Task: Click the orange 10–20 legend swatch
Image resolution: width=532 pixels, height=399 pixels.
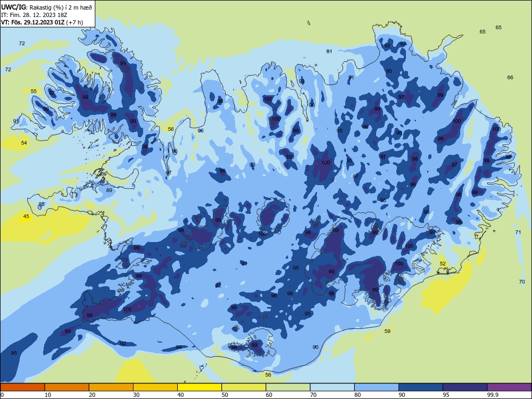Action: [x=67, y=387]
